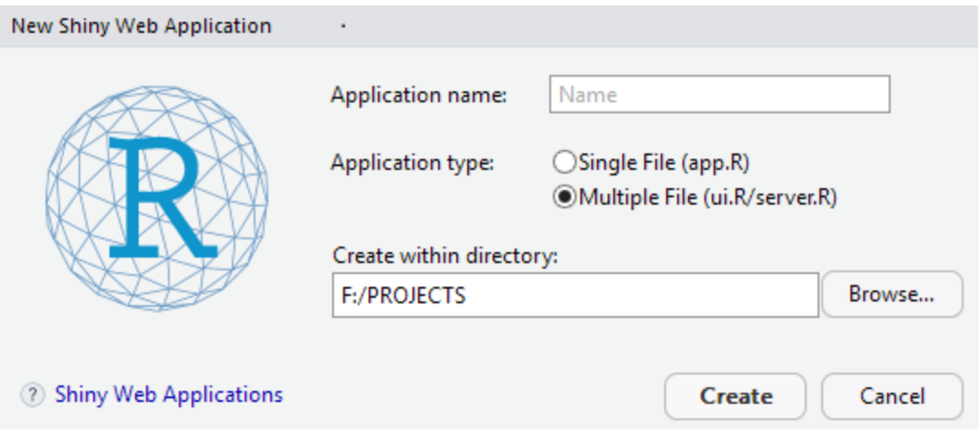Click the 'Multiple File (ui.R/server.R)' option label
Image resolution: width=980 pixels, height=433 pixels.
(707, 197)
